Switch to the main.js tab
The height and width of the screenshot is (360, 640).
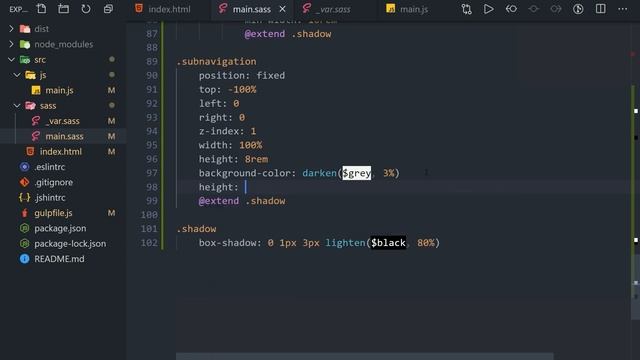pos(413,9)
